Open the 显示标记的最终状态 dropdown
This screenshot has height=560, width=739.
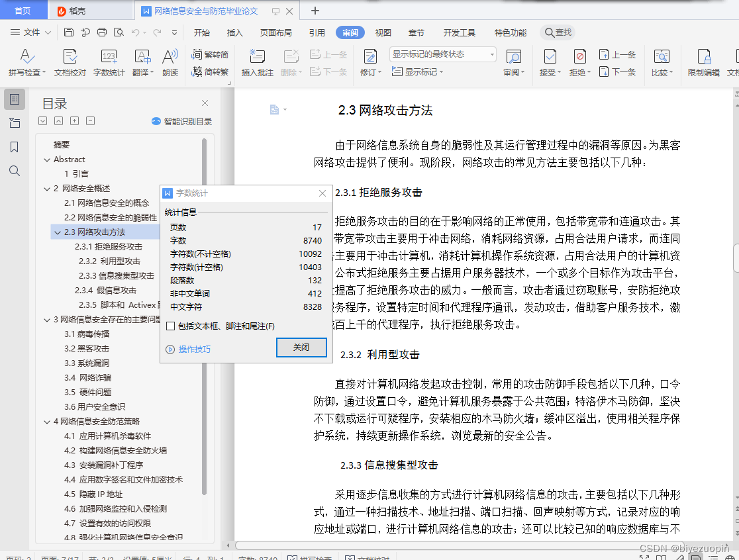pyautogui.click(x=492, y=54)
